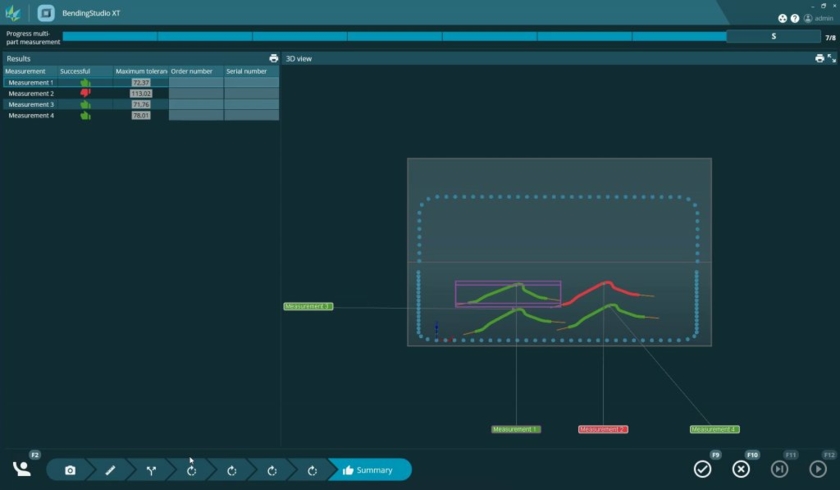Viewport: 840px width, 490px height.
Task: Select the Measurement 4 row
Action: click(141, 115)
